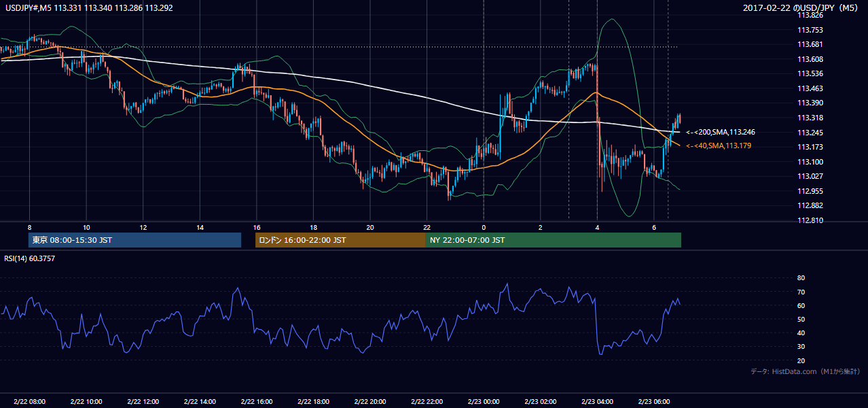This screenshot has width=868, height=408.
Task: Click the 2/23 02:00 date label
Action: click(540, 402)
